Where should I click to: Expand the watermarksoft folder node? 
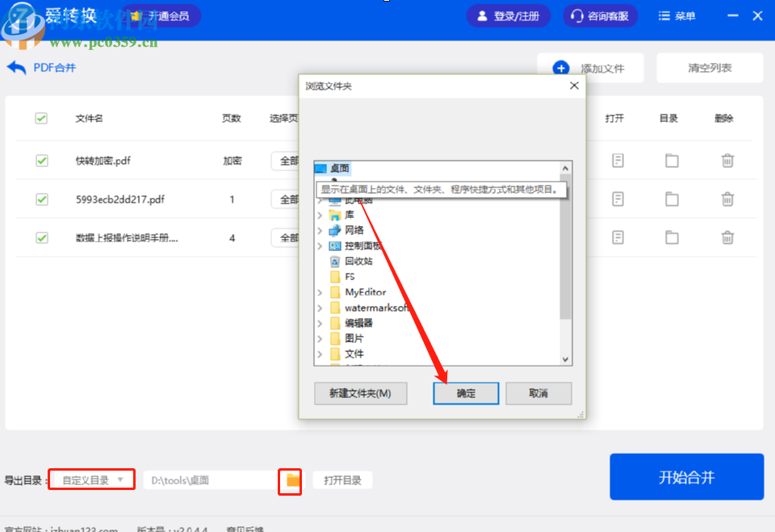pyautogui.click(x=320, y=308)
